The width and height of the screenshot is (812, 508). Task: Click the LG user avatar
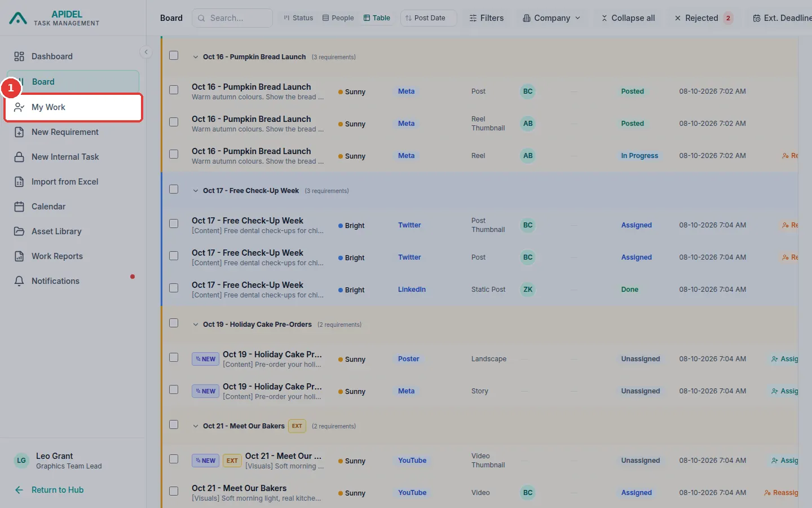pos(21,461)
